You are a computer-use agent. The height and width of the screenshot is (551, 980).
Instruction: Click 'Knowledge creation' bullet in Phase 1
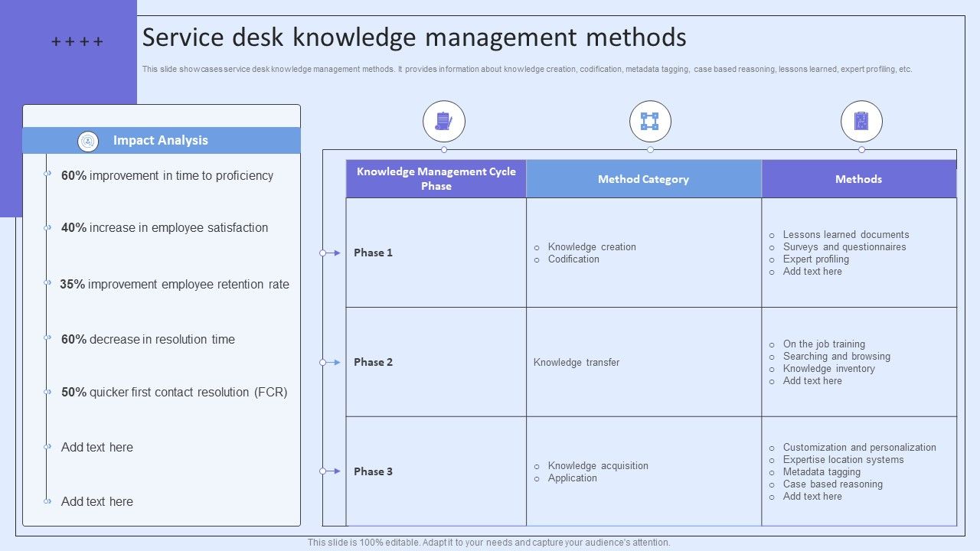[x=592, y=246]
